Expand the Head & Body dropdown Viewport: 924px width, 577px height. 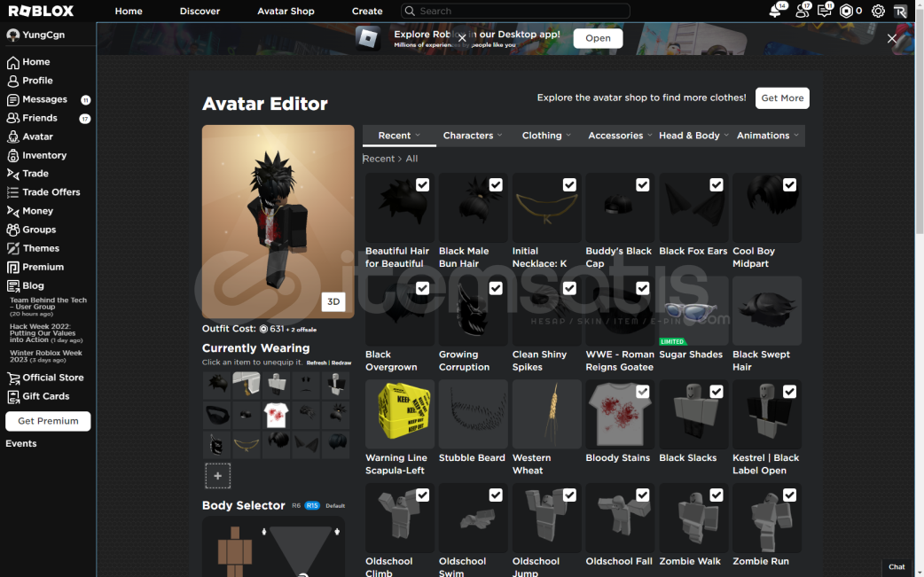pyautogui.click(x=693, y=136)
